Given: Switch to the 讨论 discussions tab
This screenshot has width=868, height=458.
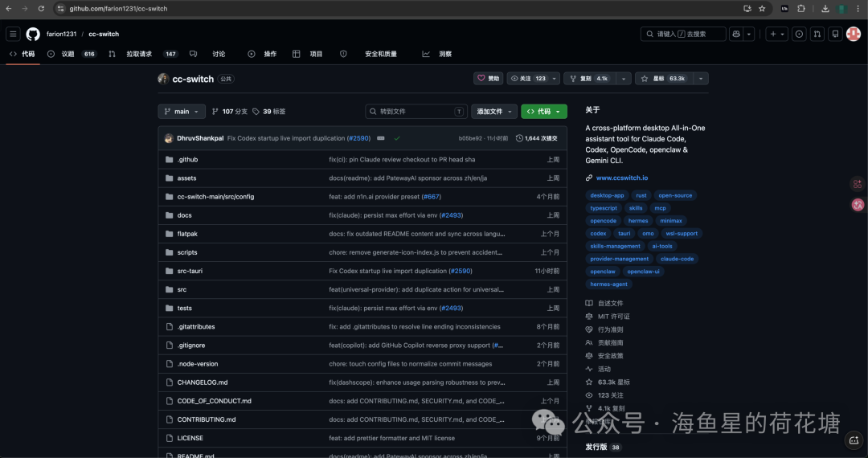Looking at the screenshot, I should click(207, 54).
